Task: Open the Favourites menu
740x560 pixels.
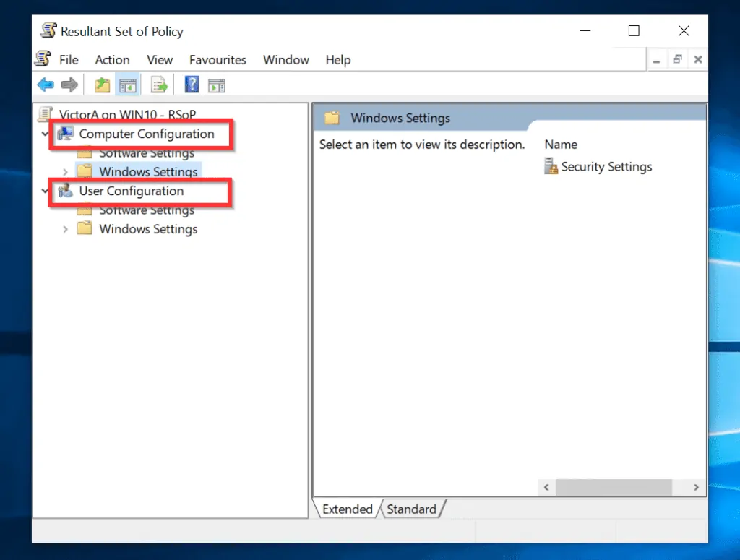Action: pyautogui.click(x=218, y=60)
